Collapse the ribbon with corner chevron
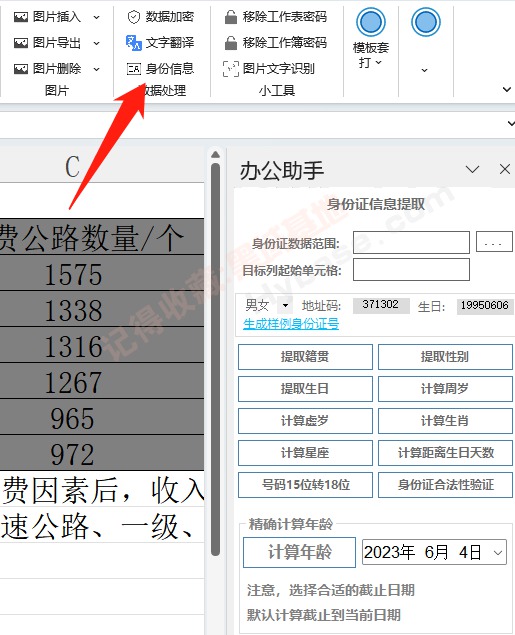Viewport: 515px width, 635px height. [506, 89]
